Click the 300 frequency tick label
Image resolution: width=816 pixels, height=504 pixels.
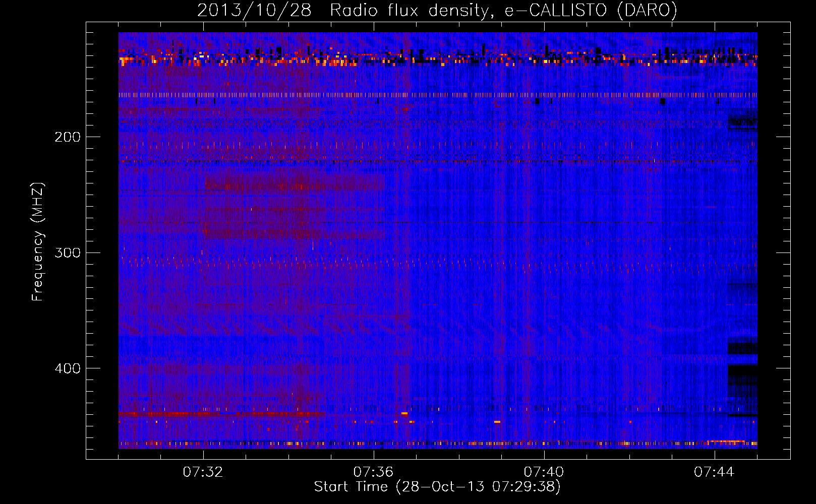pyautogui.click(x=68, y=253)
